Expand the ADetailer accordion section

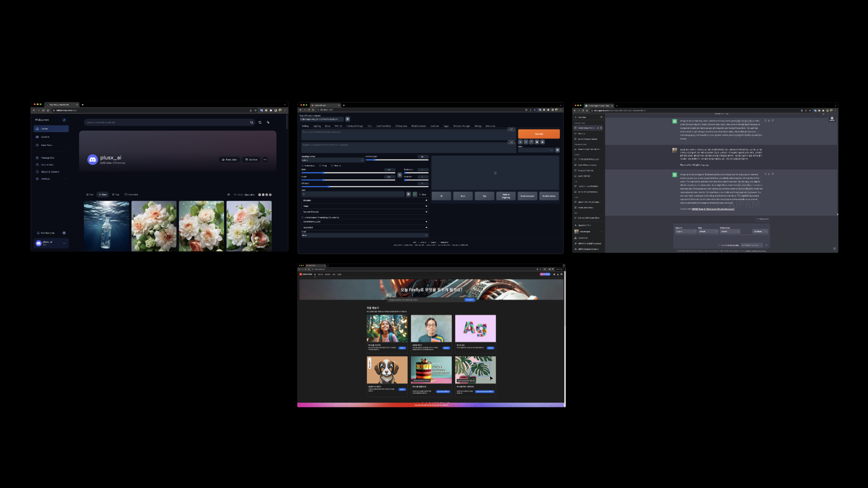(364, 200)
